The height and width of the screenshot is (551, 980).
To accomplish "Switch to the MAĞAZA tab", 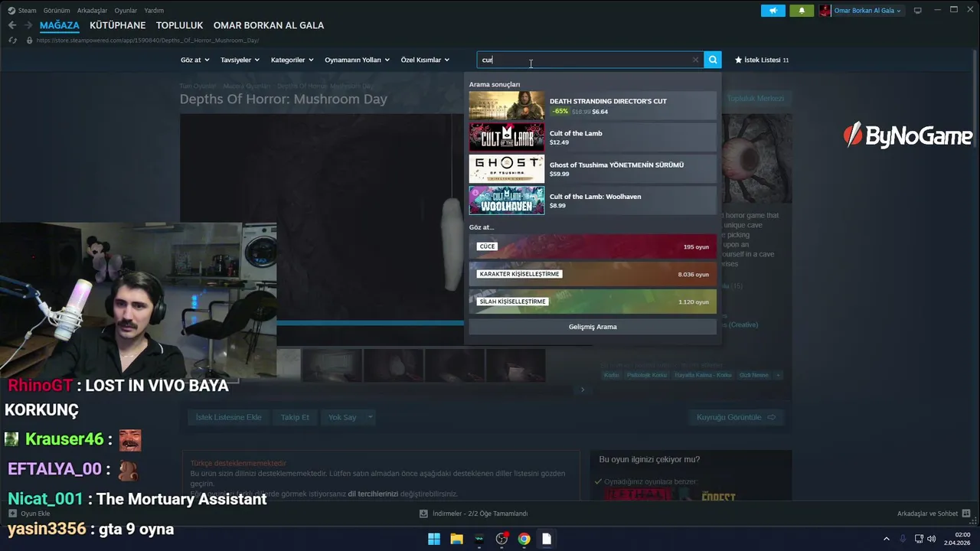I will coord(60,25).
